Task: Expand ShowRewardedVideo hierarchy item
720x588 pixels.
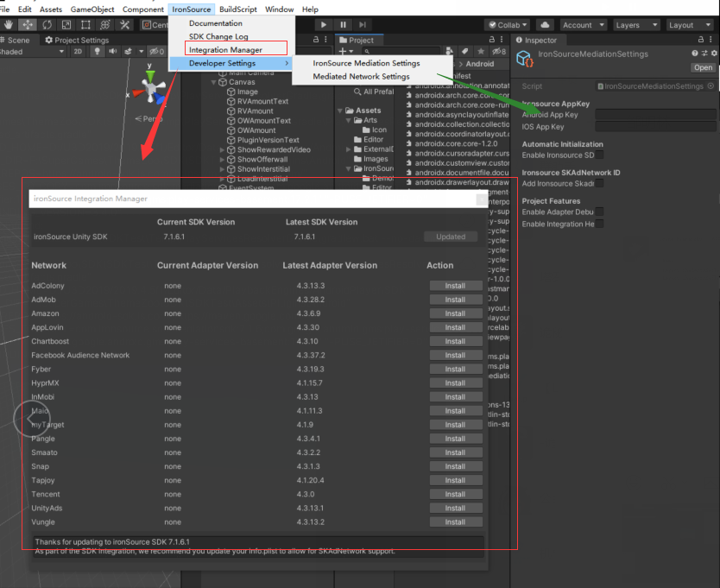Action: click(x=222, y=149)
